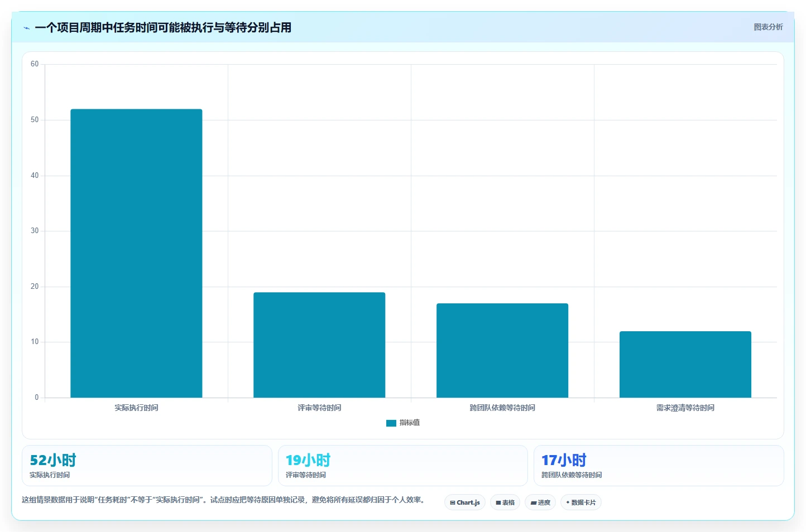Click the y-axis label 60
This screenshot has width=806, height=532.
pos(35,64)
